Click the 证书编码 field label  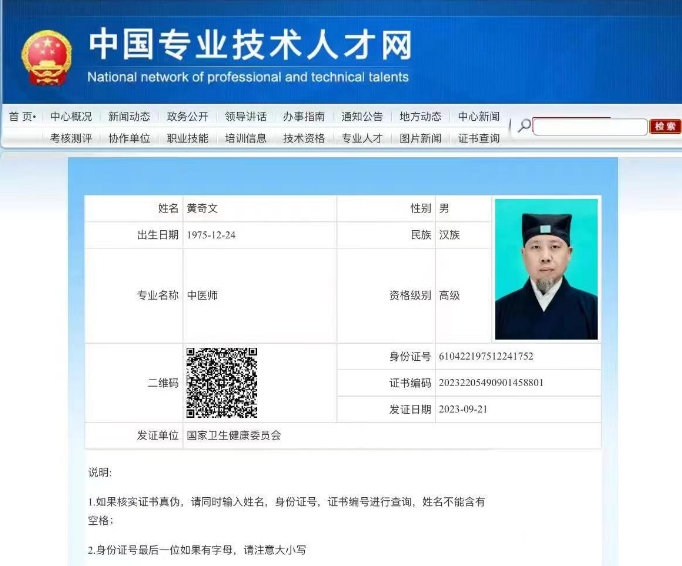click(x=410, y=383)
